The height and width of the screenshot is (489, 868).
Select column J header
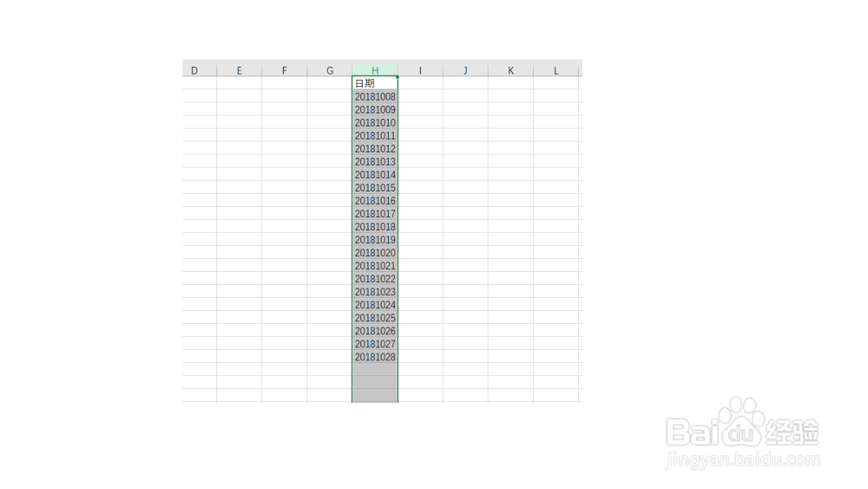point(465,69)
